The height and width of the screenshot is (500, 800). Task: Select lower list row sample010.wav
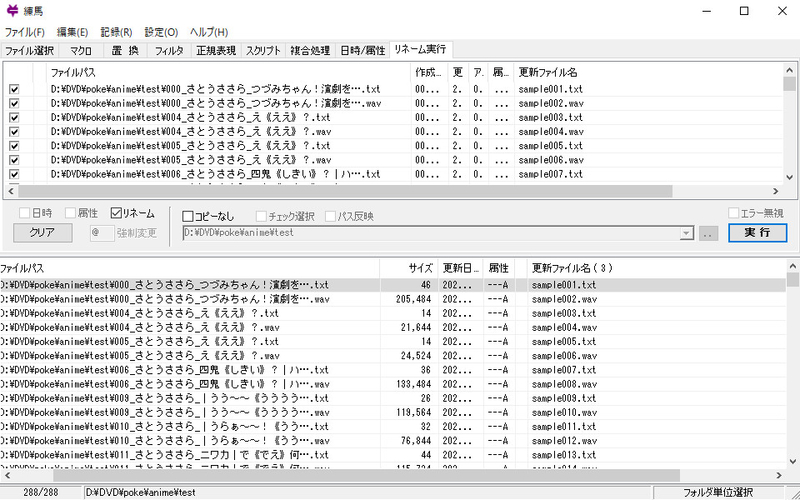[x=393, y=412]
